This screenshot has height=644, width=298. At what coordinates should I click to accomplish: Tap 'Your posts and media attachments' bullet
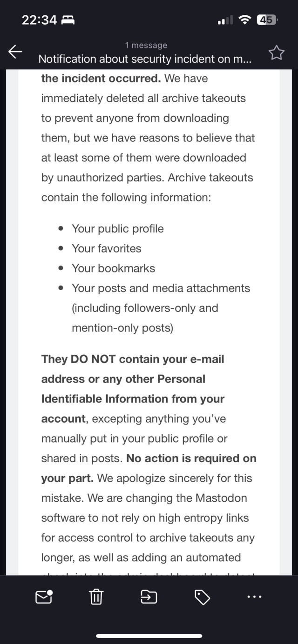coord(161,288)
